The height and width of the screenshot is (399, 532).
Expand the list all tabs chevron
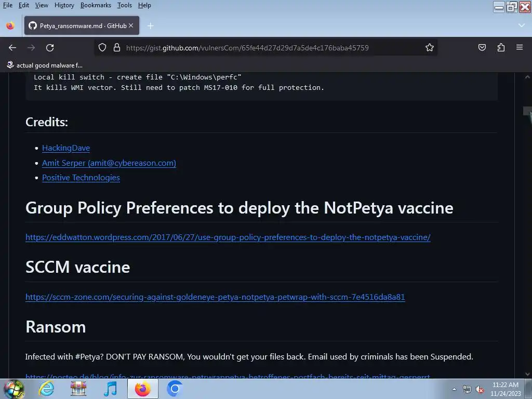tap(522, 25)
